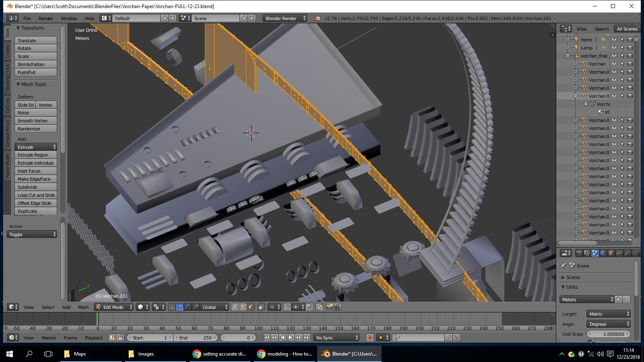The image size is (644, 362).
Task: Open the Mesh menu in 3D header
Action: pos(83,307)
